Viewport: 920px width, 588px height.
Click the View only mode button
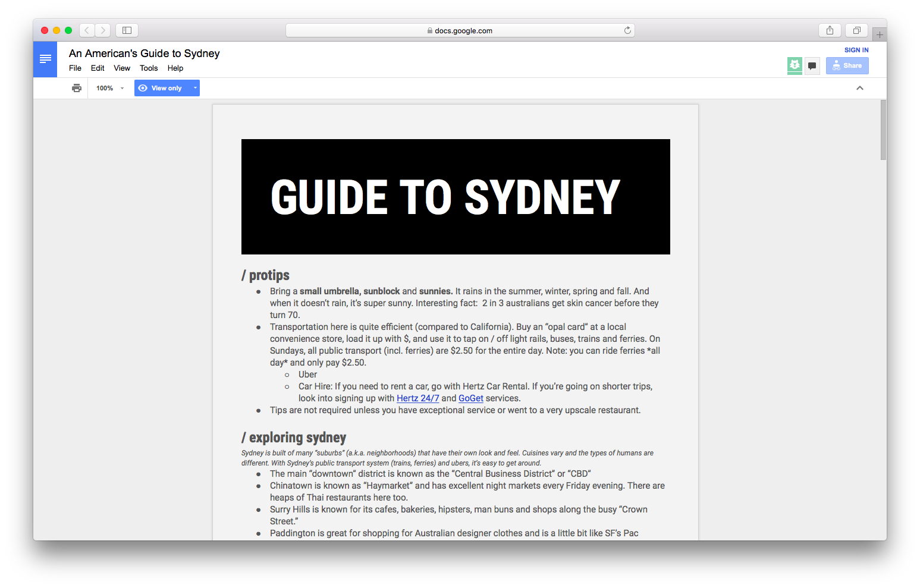162,88
